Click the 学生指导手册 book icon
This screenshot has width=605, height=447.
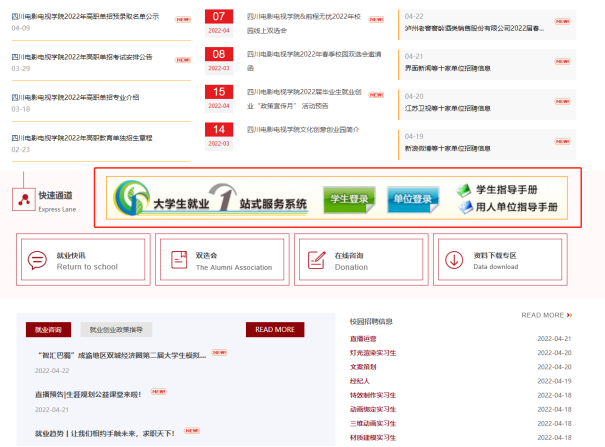[463, 190]
